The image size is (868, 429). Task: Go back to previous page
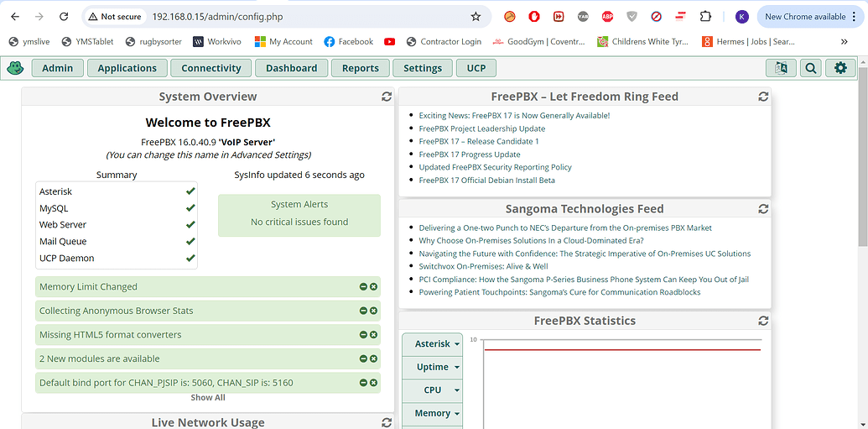tap(15, 17)
